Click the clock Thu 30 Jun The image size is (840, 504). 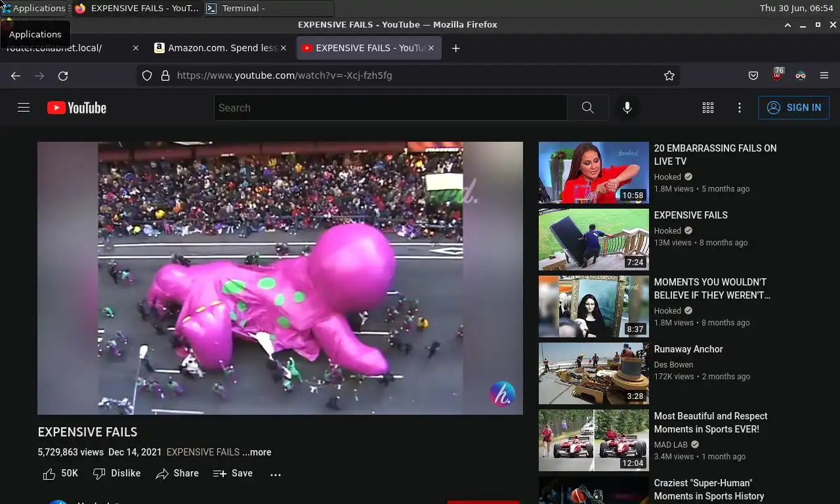click(796, 9)
